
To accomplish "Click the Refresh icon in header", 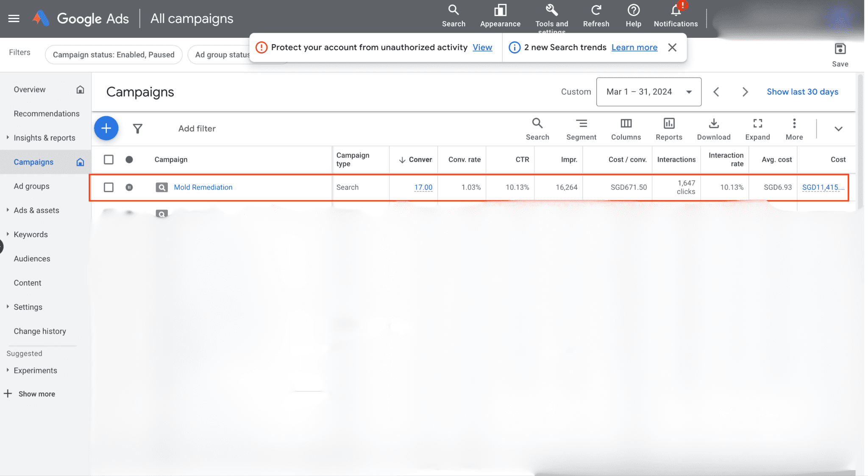I will point(596,11).
